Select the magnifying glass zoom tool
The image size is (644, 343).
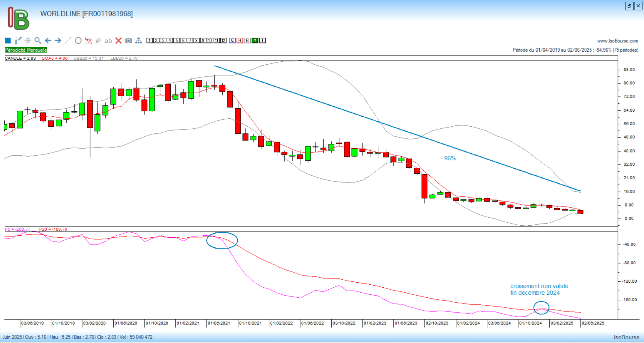[38, 41]
